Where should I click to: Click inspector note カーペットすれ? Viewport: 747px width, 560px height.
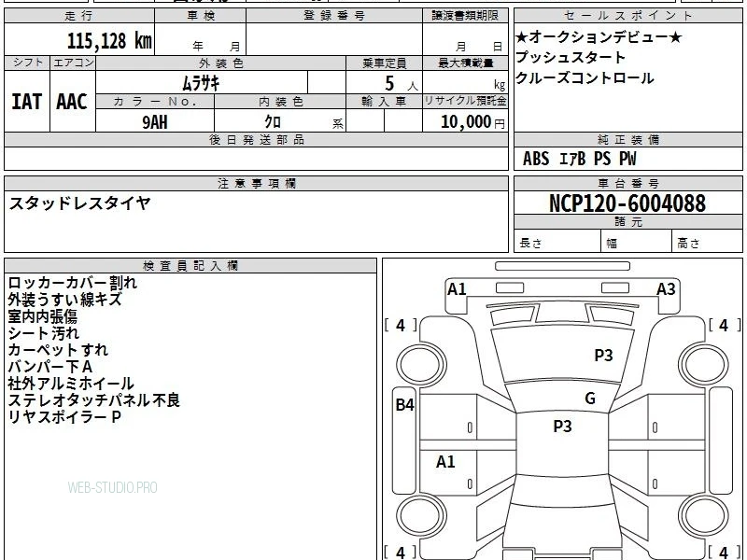pos(58,349)
